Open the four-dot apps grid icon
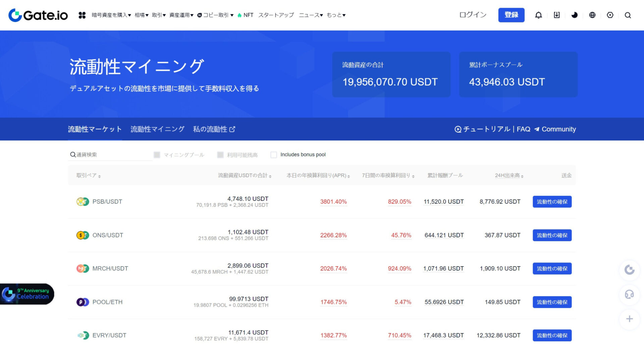This screenshot has height=347, width=644. click(x=82, y=15)
